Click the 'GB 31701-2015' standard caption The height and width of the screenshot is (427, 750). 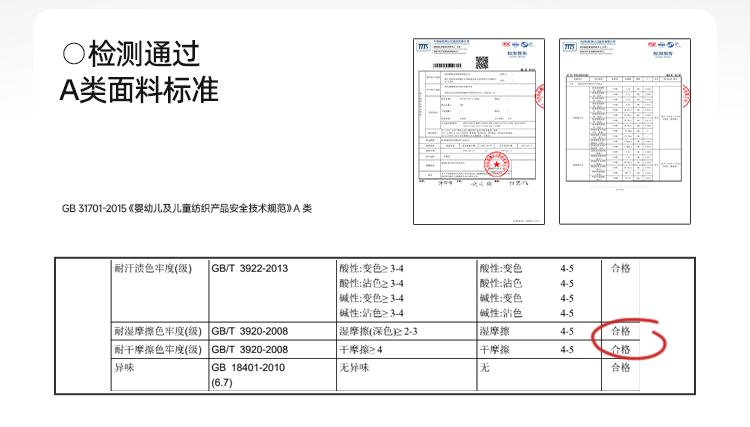(187, 208)
